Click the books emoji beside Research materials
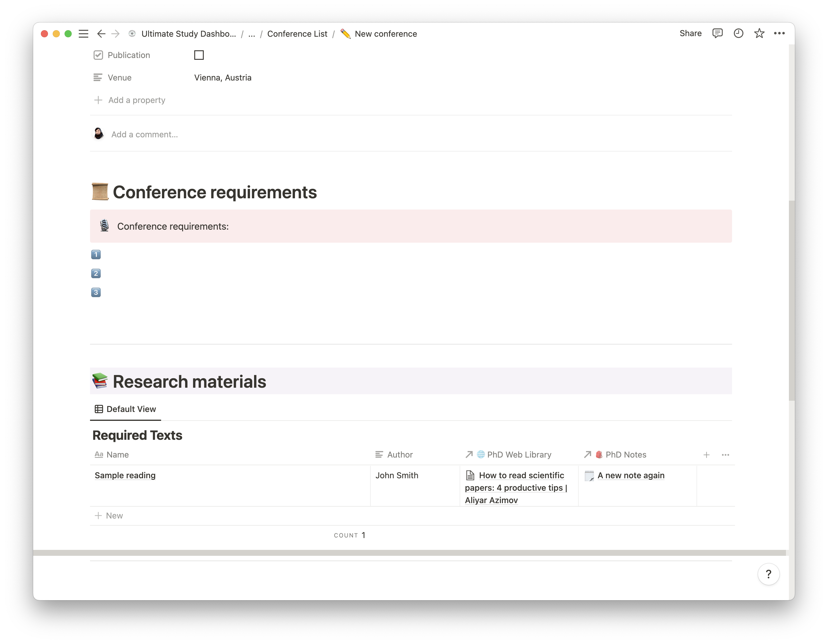Screen dimensions: 828x644 click(x=100, y=381)
